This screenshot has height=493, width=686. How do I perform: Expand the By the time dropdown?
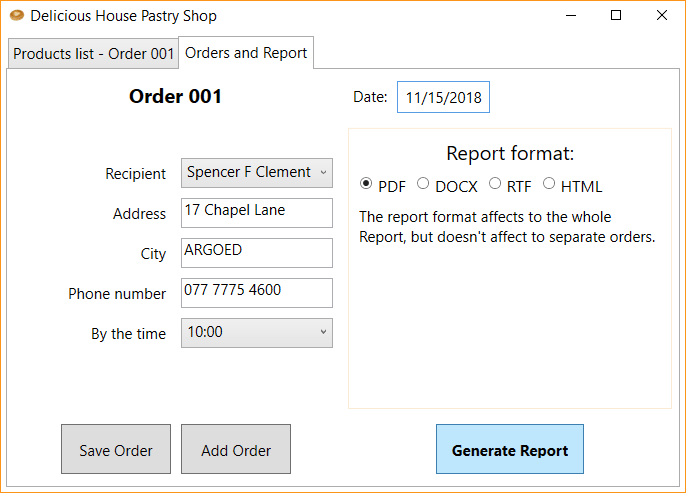pyautogui.click(x=257, y=333)
